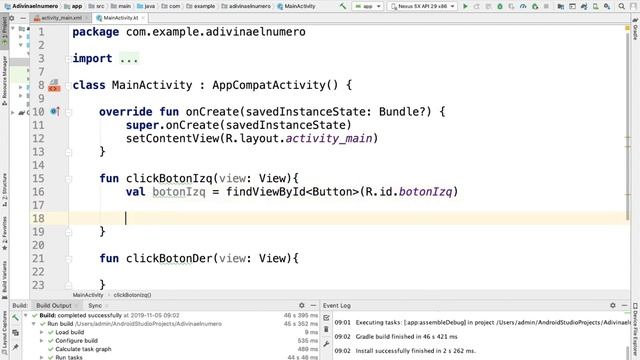Click the Apply Code Changes icon

tap(488, 6)
